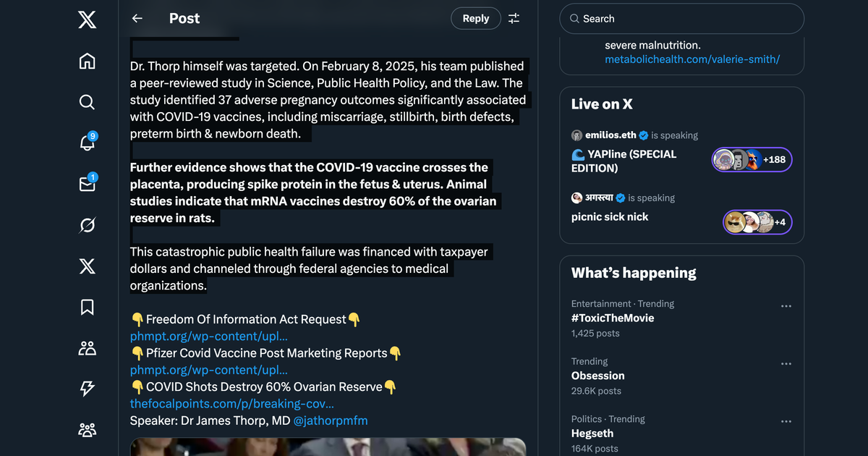Click the post media thumbnail at bottom
The height and width of the screenshot is (456, 868).
click(328, 447)
